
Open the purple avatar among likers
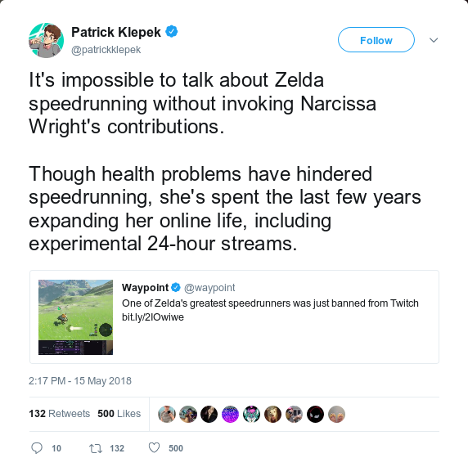pos(230,414)
